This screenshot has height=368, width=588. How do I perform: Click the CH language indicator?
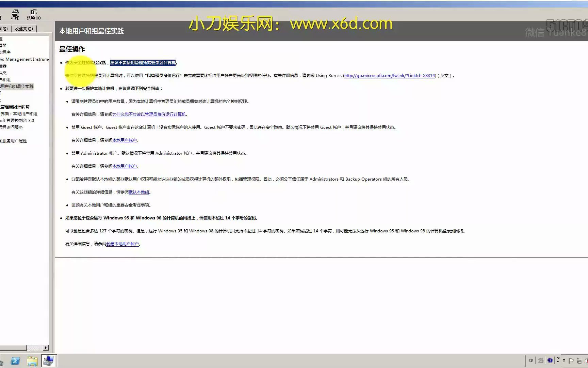click(x=531, y=360)
